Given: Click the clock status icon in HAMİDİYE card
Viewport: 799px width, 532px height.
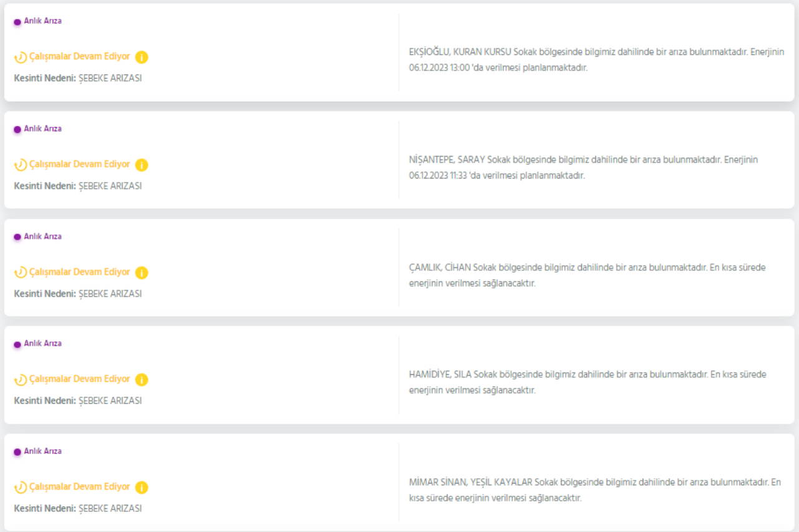Looking at the screenshot, I should (x=21, y=380).
